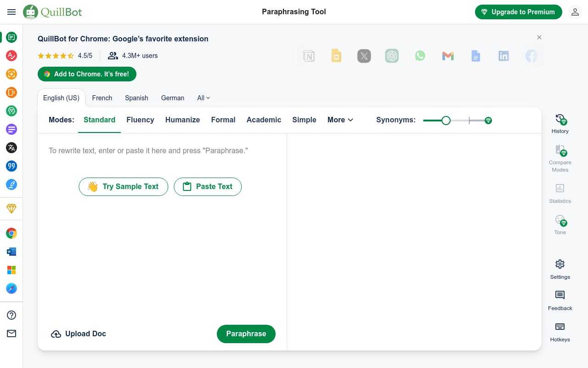Click Paste Text button

coord(208,187)
